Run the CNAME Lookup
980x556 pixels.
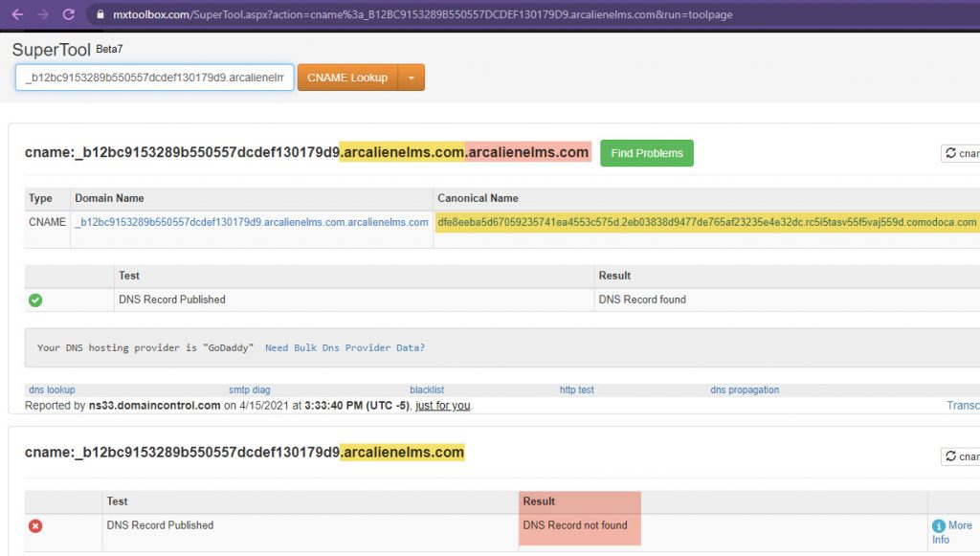point(348,78)
